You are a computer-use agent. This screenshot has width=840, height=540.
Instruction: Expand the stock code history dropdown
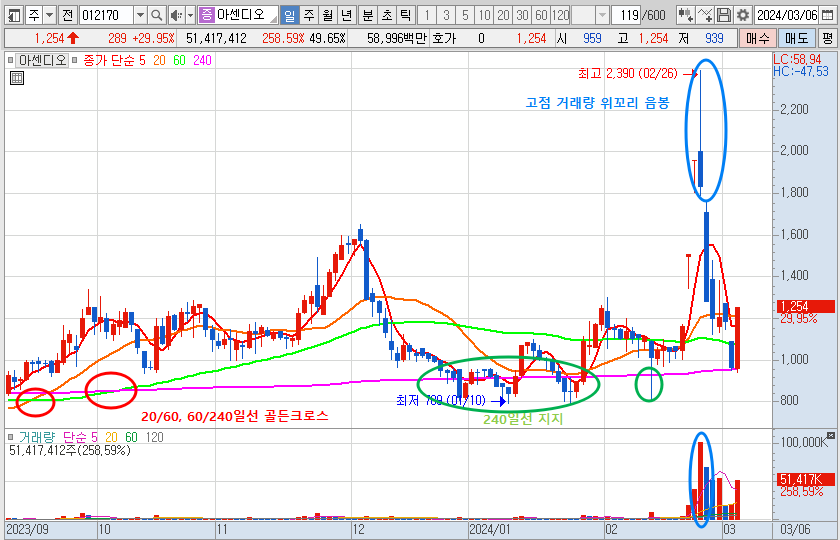pos(139,15)
